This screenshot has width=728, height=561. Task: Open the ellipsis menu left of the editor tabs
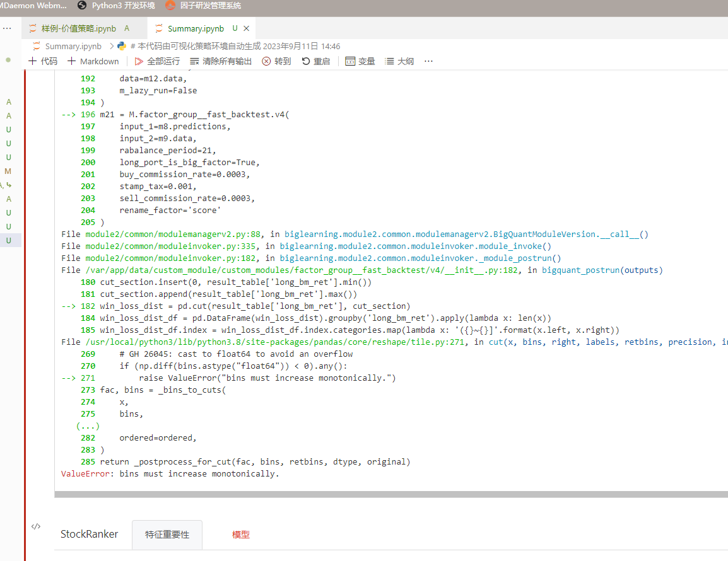coord(7,28)
